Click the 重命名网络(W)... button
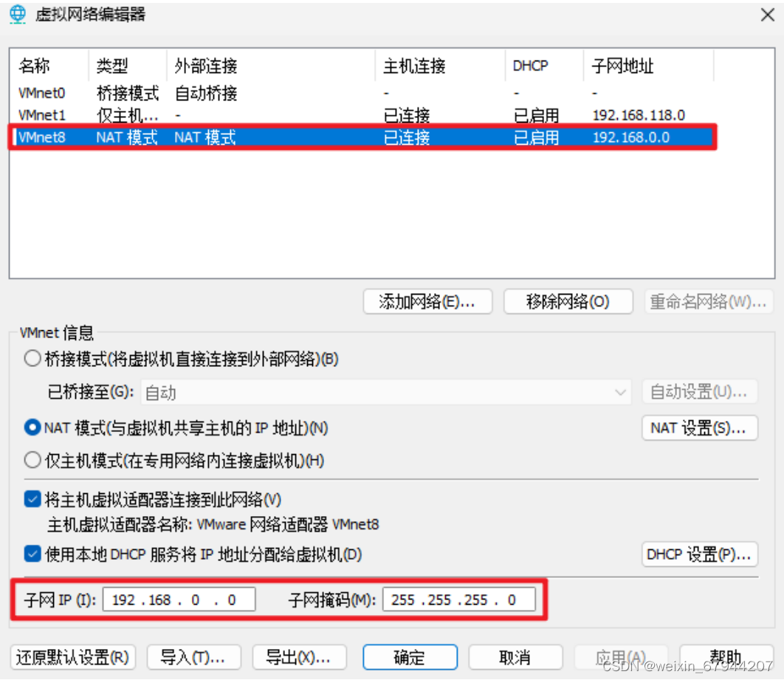The height and width of the screenshot is (680, 784). click(x=709, y=301)
